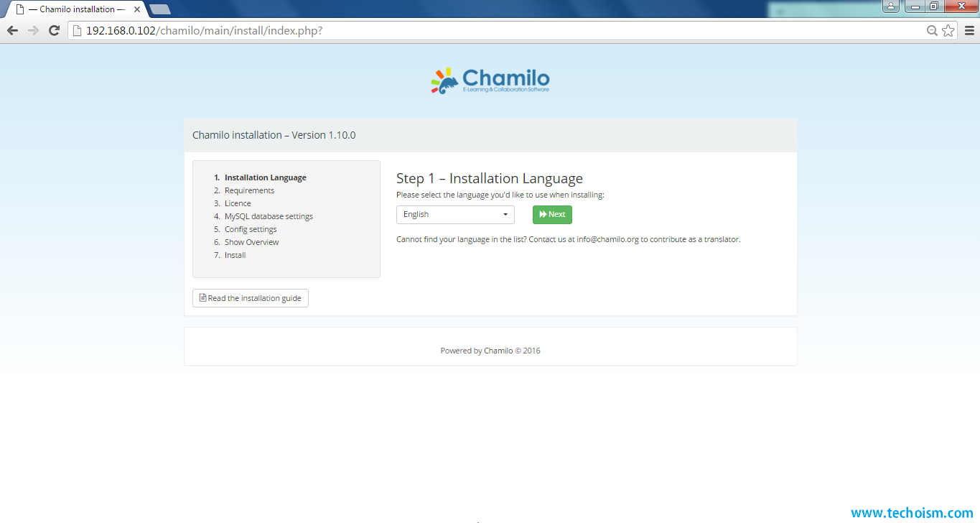Bookmark this page with the star icon
The width and height of the screenshot is (980, 523).
pos(948,30)
